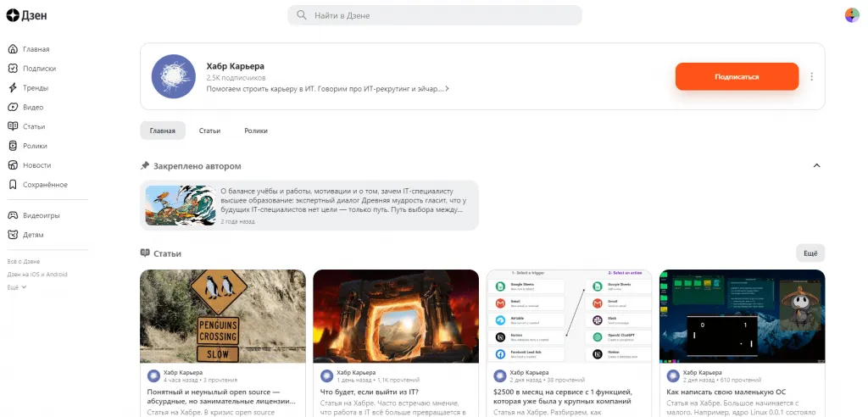Click author avatar on IT exit article
The image size is (868, 417).
326,376
